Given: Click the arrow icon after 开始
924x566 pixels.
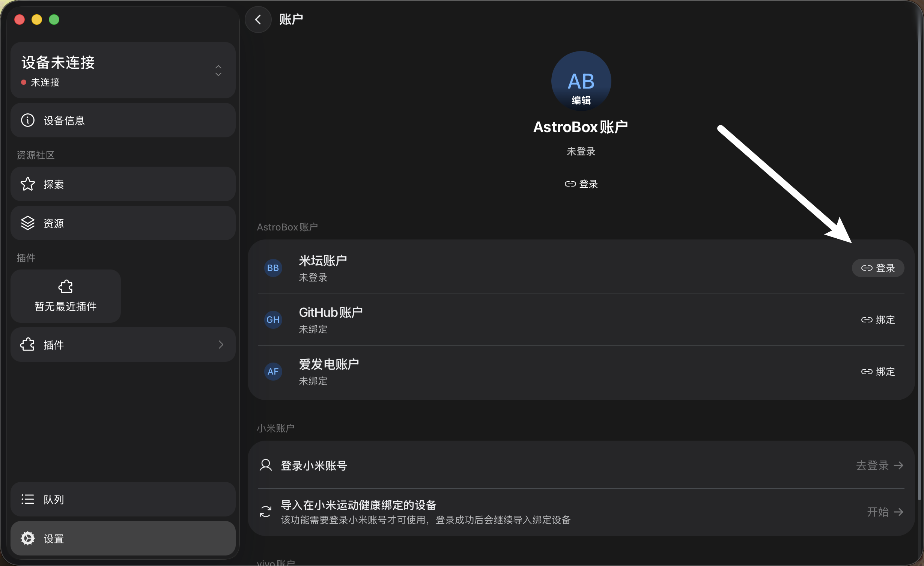Looking at the screenshot, I should (x=898, y=512).
